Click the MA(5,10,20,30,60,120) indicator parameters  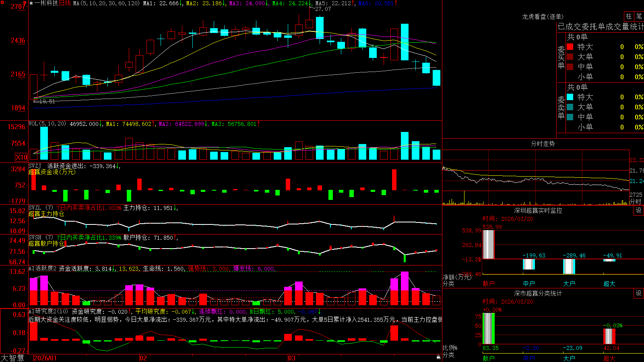(x=106, y=3)
